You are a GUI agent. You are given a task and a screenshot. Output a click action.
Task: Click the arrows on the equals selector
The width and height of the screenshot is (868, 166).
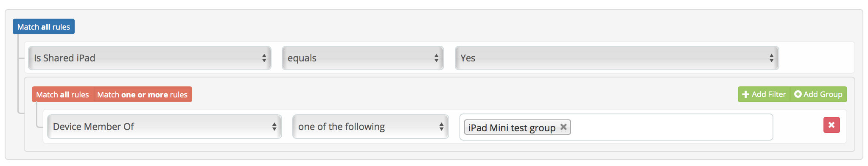point(436,58)
